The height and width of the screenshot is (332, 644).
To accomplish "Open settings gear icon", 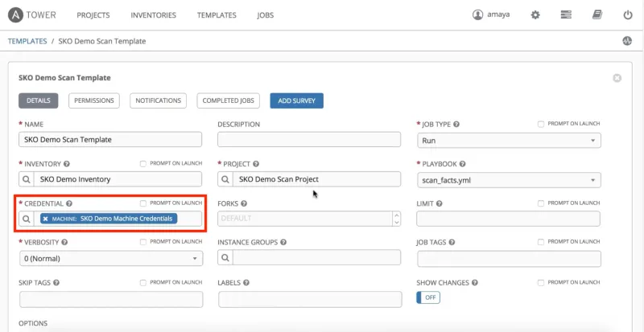I will [535, 15].
